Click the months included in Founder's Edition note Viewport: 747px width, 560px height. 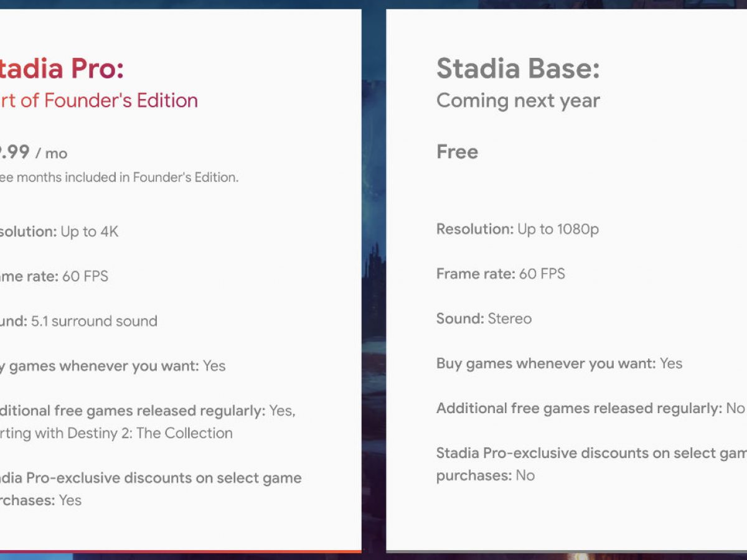click(118, 177)
